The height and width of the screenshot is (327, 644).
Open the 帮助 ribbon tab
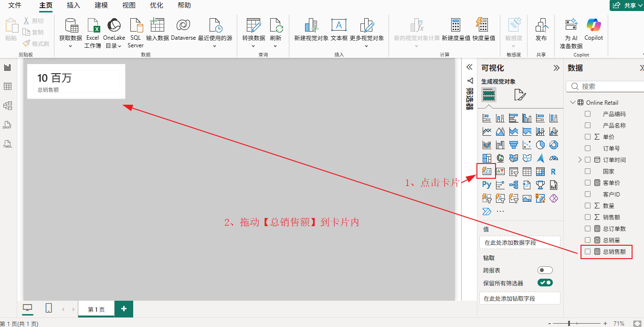[184, 5]
